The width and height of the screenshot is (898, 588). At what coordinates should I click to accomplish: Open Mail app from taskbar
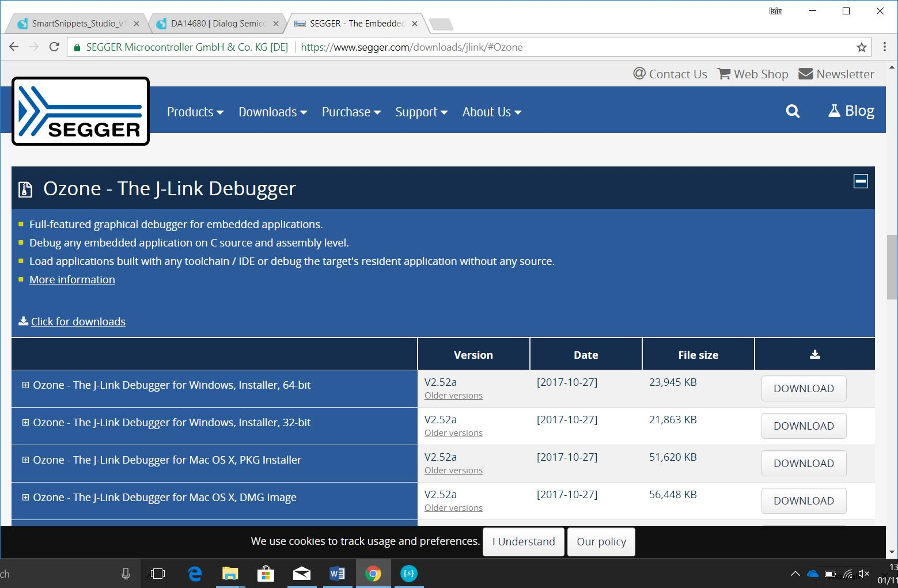click(301, 574)
